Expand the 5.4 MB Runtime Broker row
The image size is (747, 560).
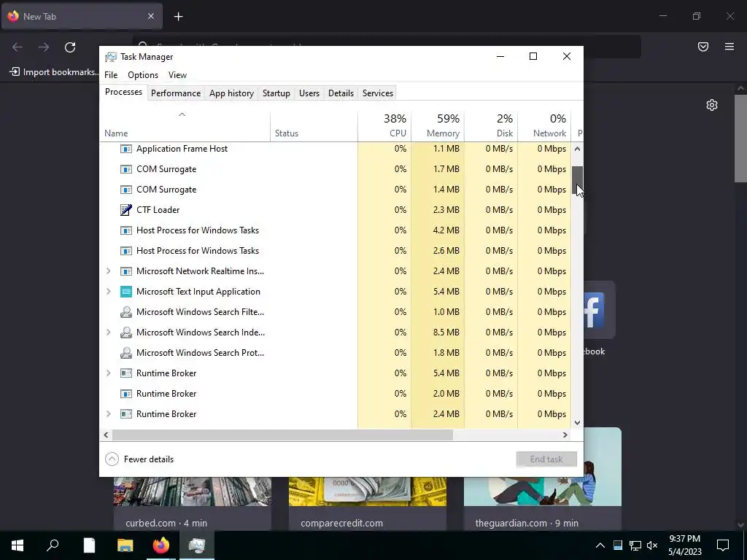coord(109,373)
